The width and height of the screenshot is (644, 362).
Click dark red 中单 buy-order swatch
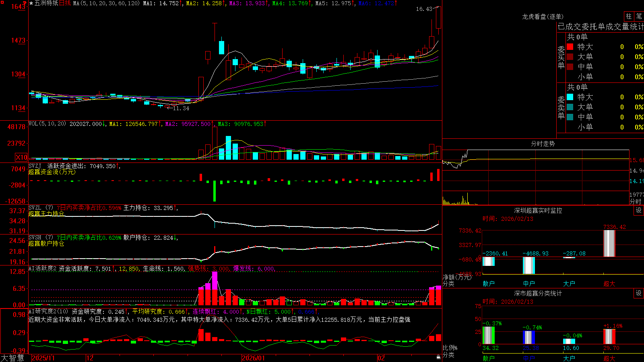pyautogui.click(x=570, y=66)
